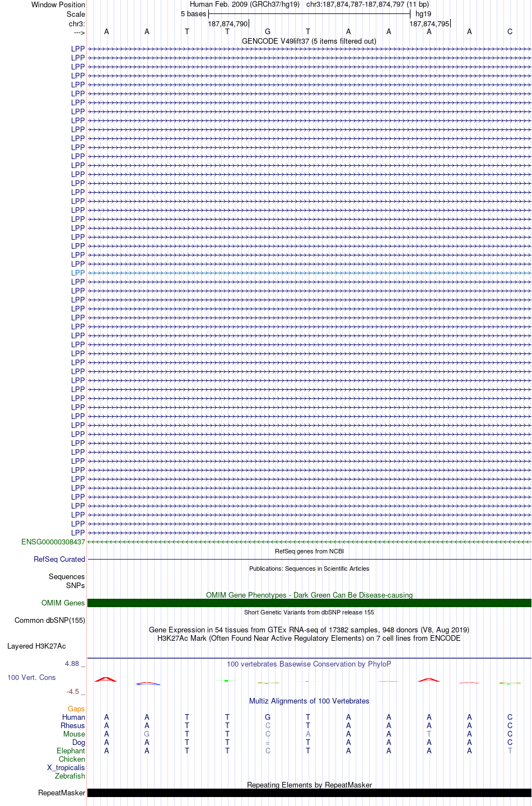The image size is (532, 806).
Task: Open the RefSeq Curated track label
Action: pos(59,559)
